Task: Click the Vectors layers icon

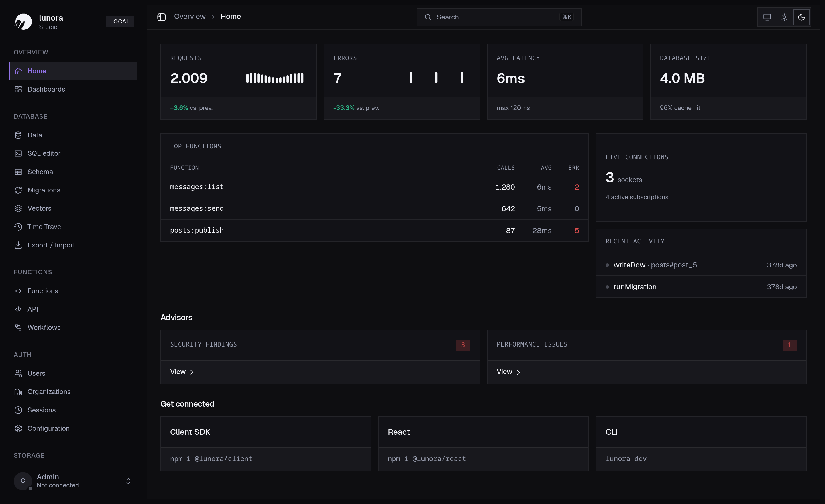Action: click(18, 208)
